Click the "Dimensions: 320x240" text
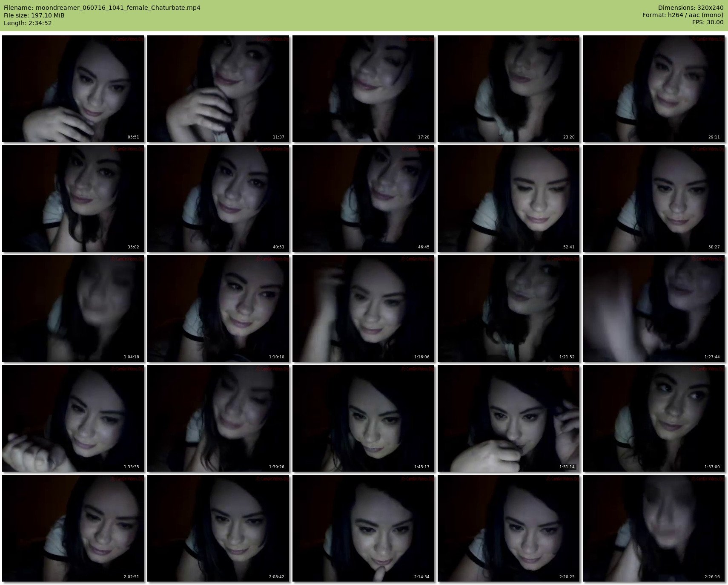Image resolution: width=728 pixels, height=585 pixels. click(691, 8)
